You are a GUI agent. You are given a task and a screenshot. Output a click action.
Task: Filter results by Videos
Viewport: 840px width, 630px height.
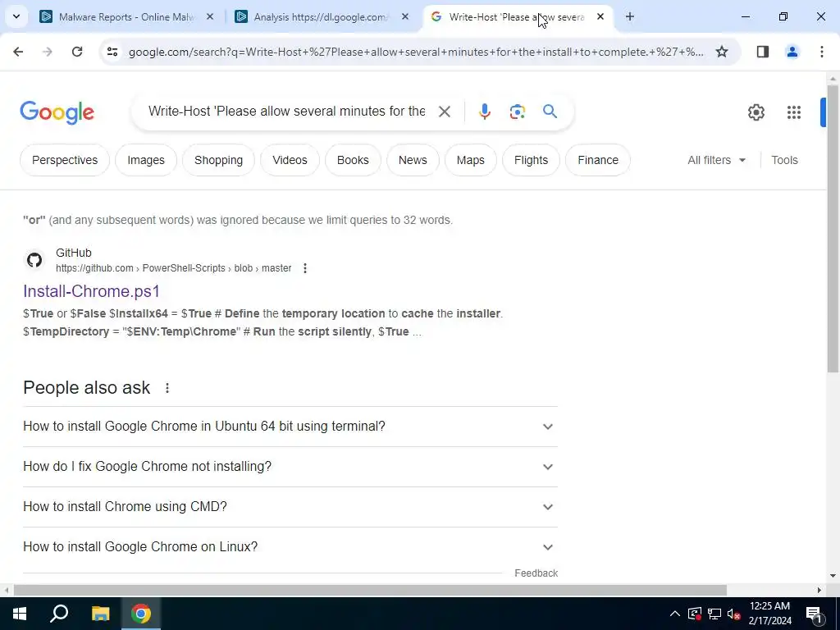pyautogui.click(x=290, y=160)
